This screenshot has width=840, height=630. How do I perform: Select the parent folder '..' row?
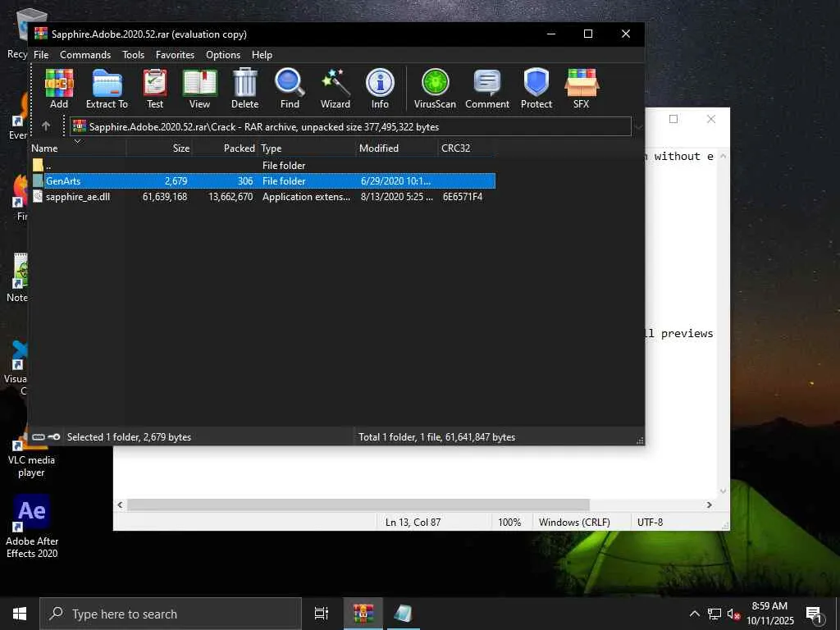coord(262,166)
